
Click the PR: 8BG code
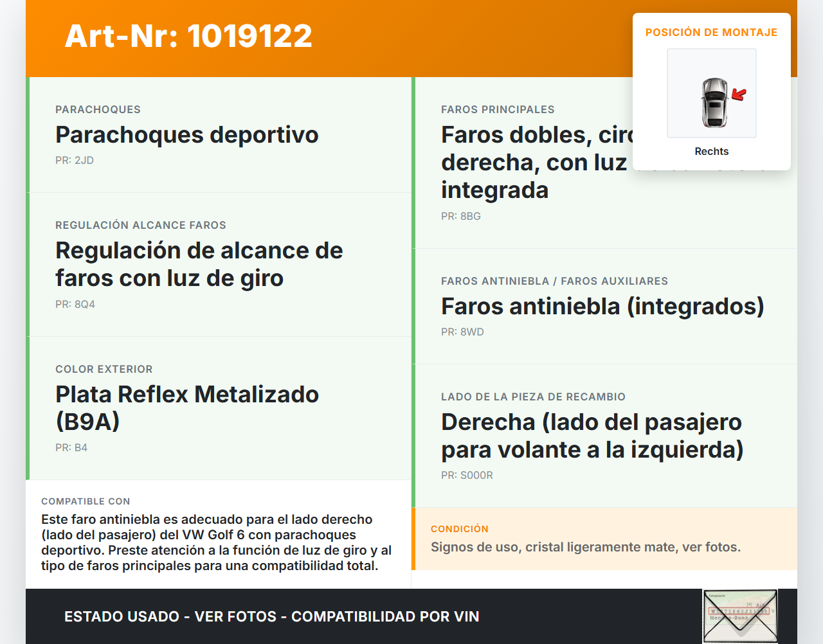click(461, 217)
